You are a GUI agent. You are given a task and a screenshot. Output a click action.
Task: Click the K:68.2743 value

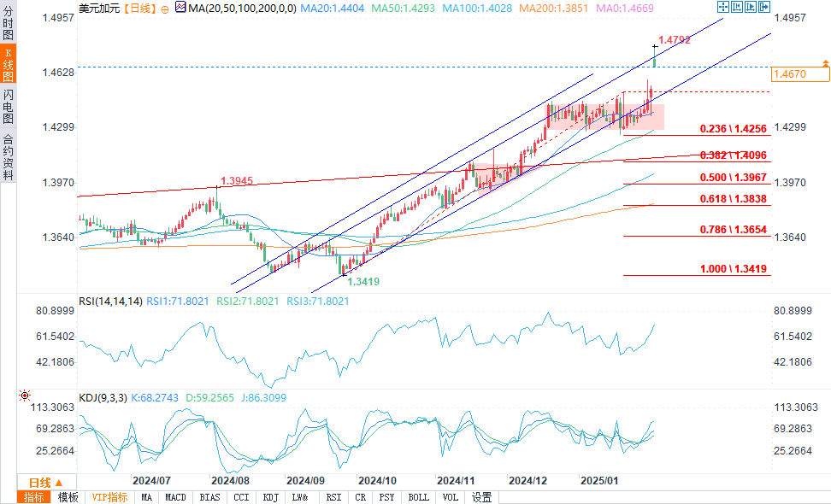click(155, 397)
